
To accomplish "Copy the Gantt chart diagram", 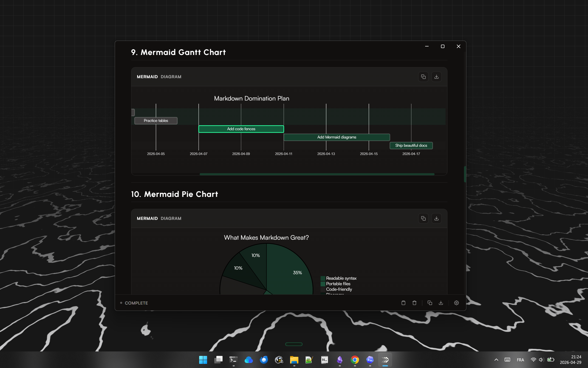I will [423, 77].
